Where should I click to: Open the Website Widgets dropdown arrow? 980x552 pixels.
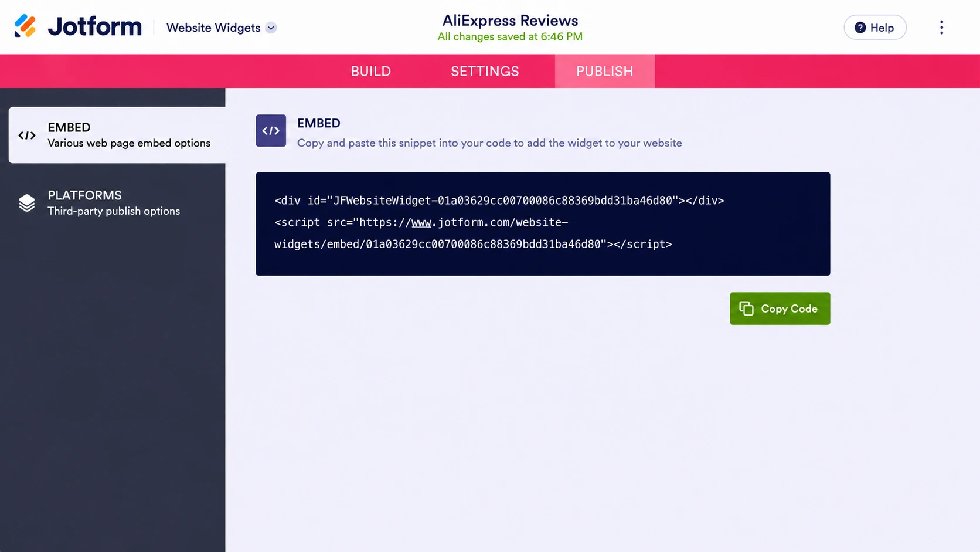click(271, 28)
